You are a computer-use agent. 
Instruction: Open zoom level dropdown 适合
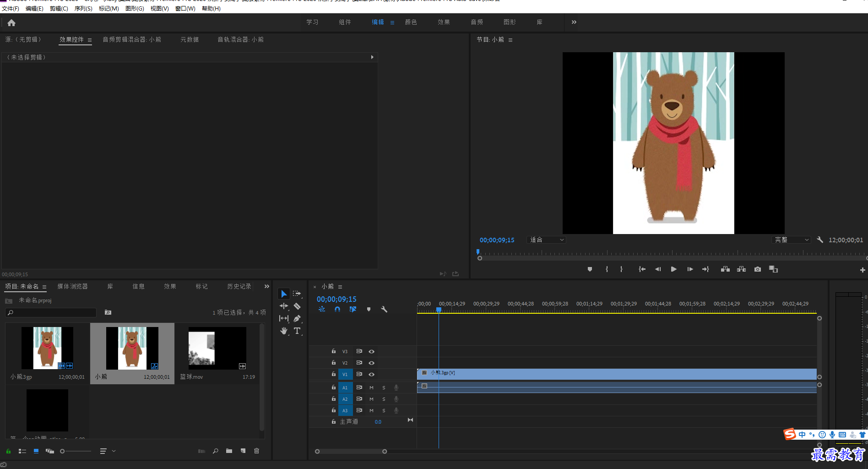pyautogui.click(x=547, y=240)
